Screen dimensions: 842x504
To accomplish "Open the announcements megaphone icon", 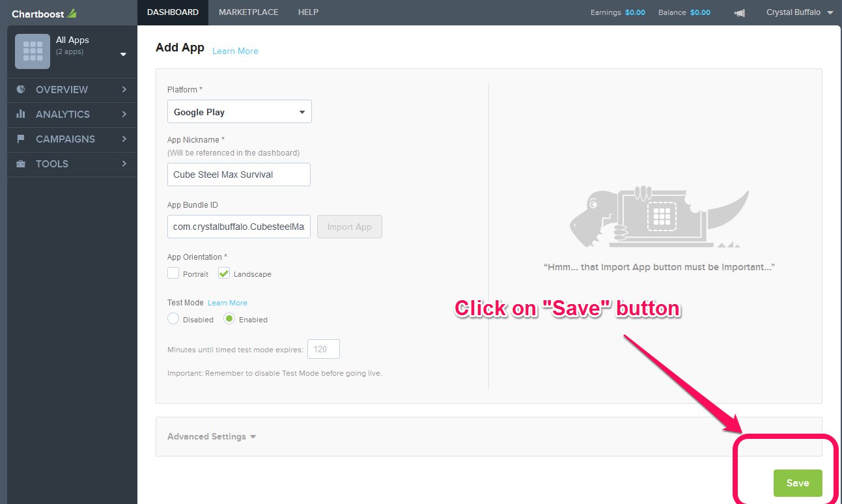I will pos(739,12).
